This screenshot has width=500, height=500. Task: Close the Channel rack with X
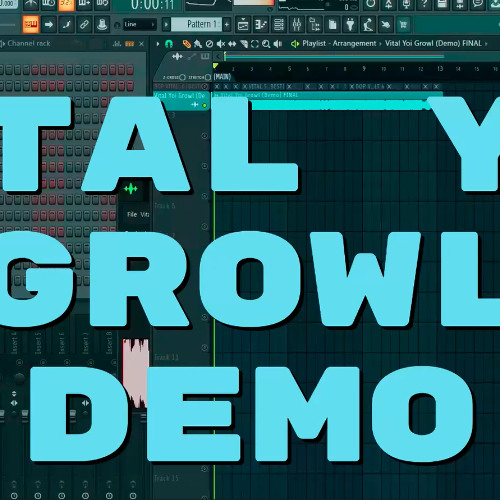pos(142,44)
